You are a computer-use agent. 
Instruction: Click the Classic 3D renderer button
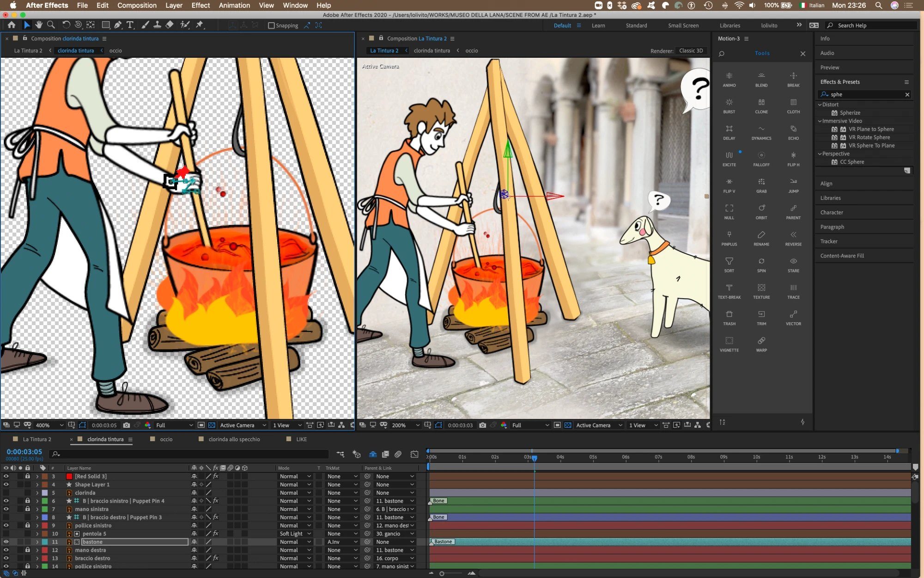691,51
